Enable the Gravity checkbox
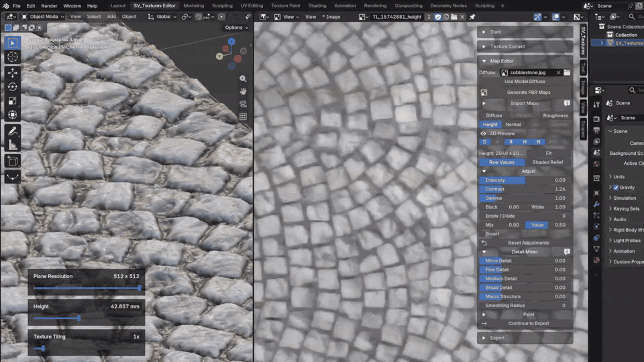The width and height of the screenshot is (644, 362). [616, 188]
